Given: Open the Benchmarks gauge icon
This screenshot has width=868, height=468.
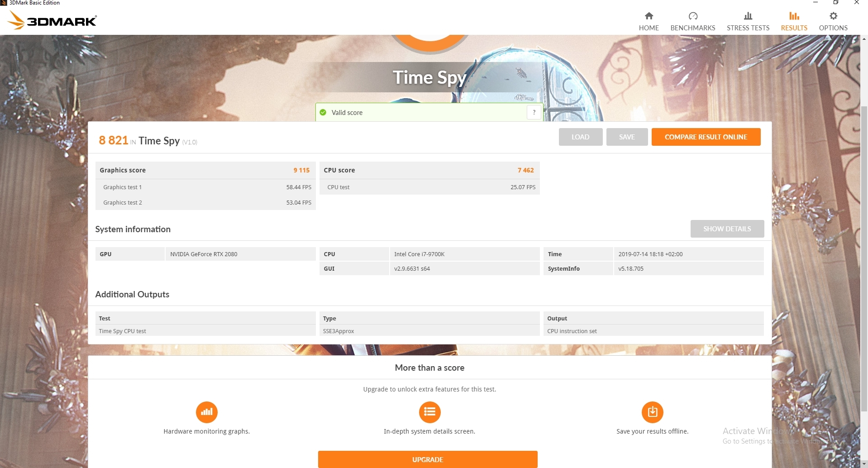Looking at the screenshot, I should pyautogui.click(x=693, y=16).
